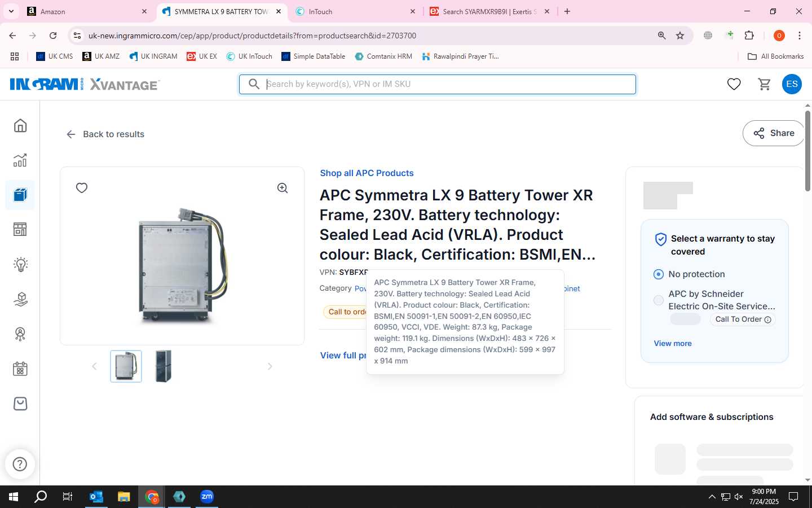The image size is (812, 508).
Task: Select the second product thumbnail image
Action: click(163, 366)
